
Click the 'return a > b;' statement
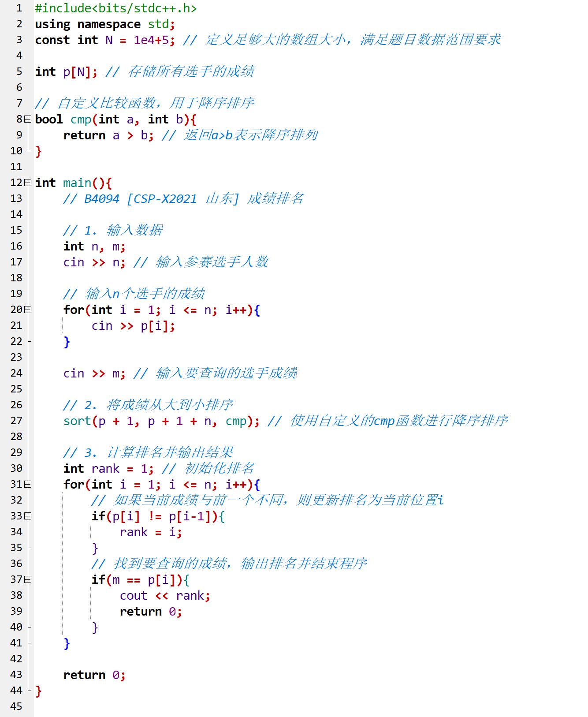click(109, 135)
